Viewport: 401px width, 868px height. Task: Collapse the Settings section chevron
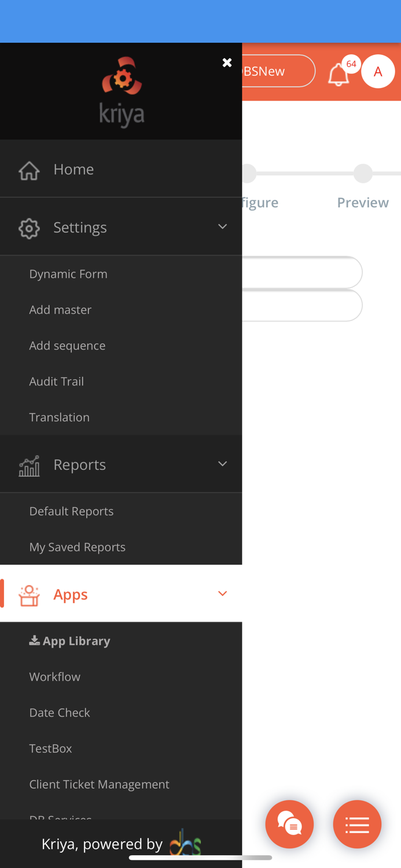coord(222,226)
